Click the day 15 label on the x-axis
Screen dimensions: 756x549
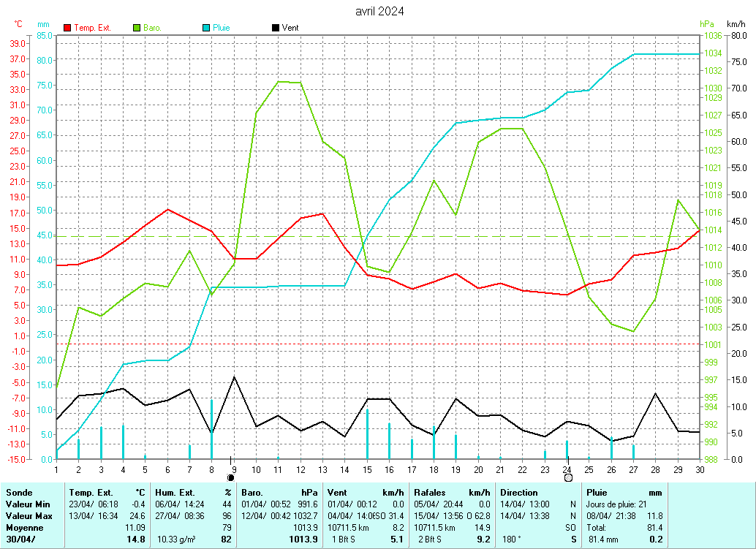tap(367, 469)
